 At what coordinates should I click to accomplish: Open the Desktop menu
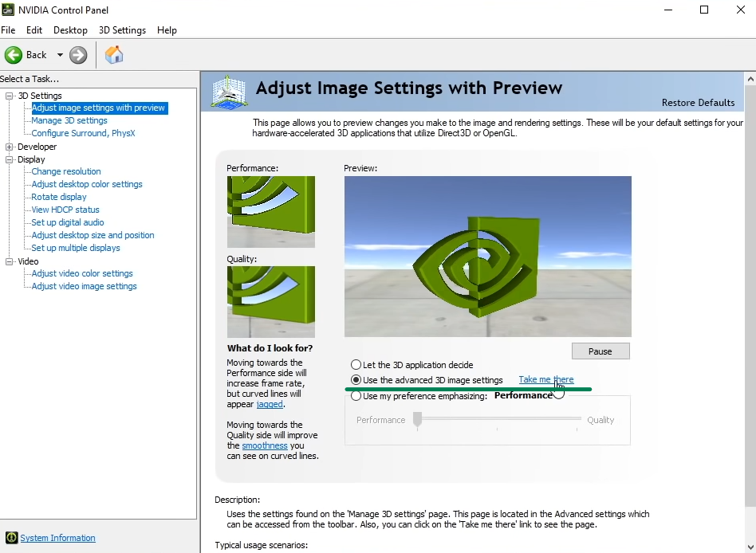[70, 29]
